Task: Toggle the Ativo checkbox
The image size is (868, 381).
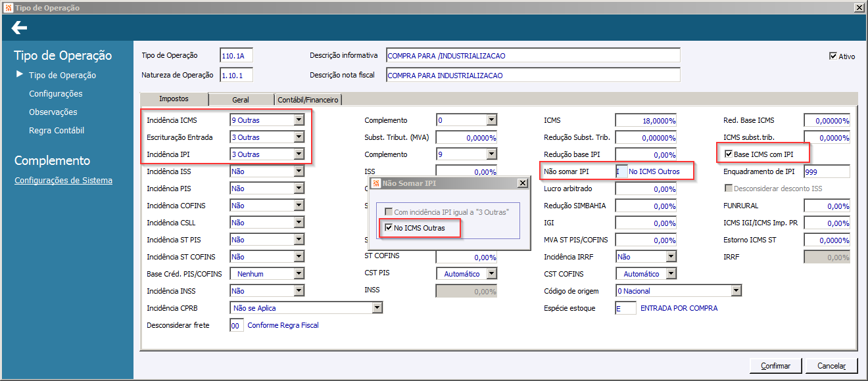Action: tap(833, 56)
